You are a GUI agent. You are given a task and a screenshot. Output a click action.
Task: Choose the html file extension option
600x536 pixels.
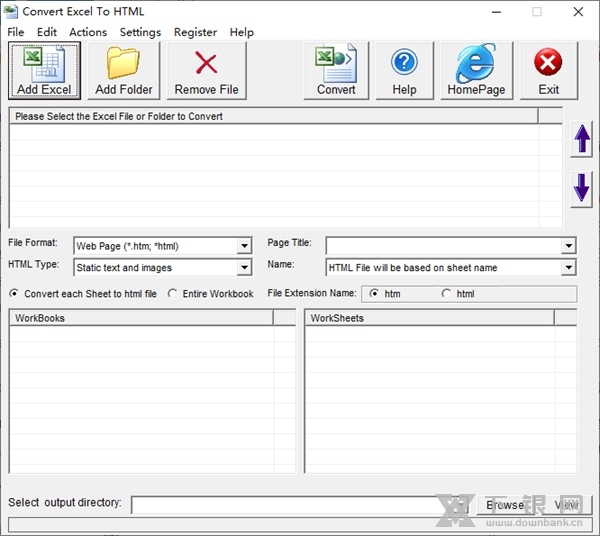coord(446,294)
